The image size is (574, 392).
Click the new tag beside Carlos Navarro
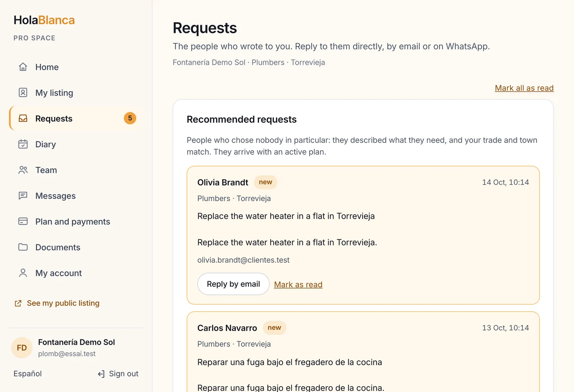tap(274, 328)
